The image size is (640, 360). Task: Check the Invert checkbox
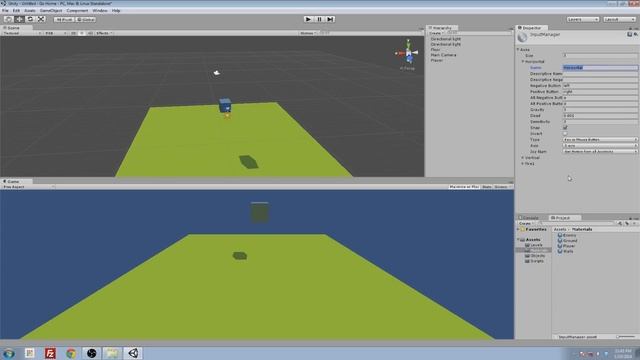click(x=565, y=134)
